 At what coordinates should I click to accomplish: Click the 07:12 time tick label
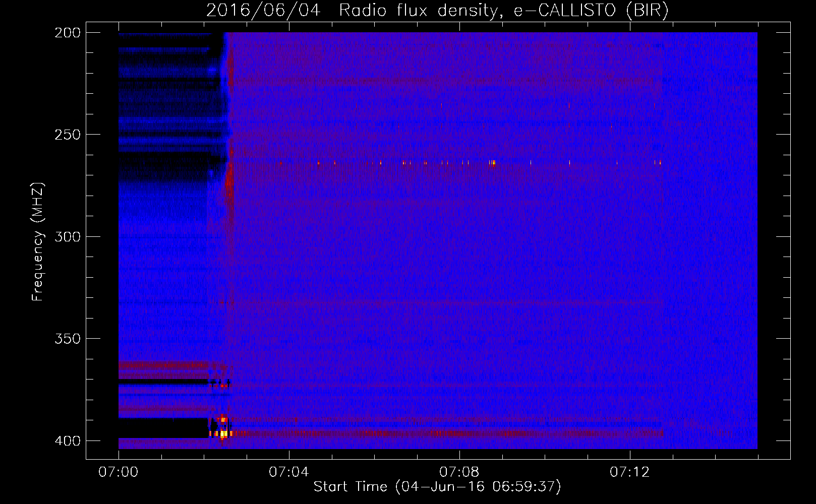629,472
